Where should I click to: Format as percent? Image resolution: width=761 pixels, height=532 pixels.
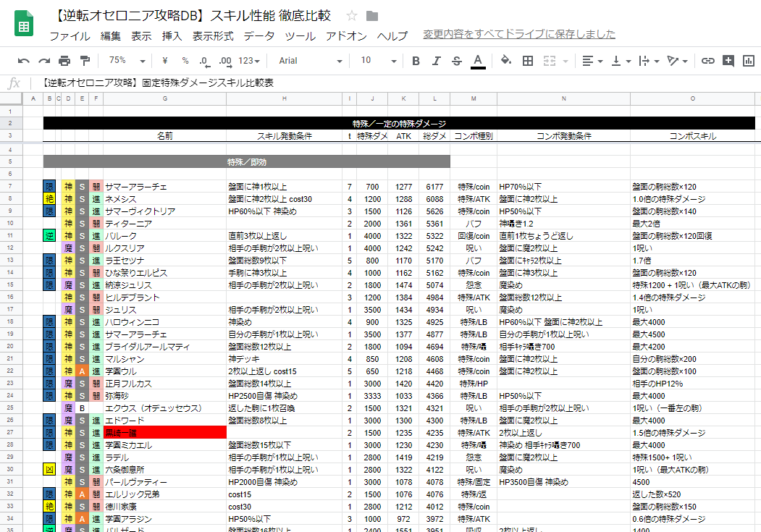click(x=185, y=61)
